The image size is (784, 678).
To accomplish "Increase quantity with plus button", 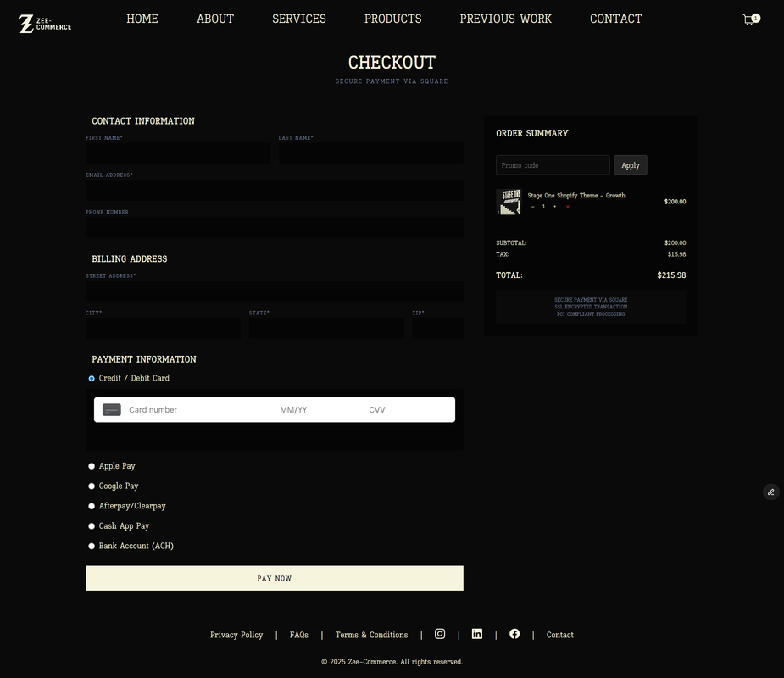I will 554,207.
